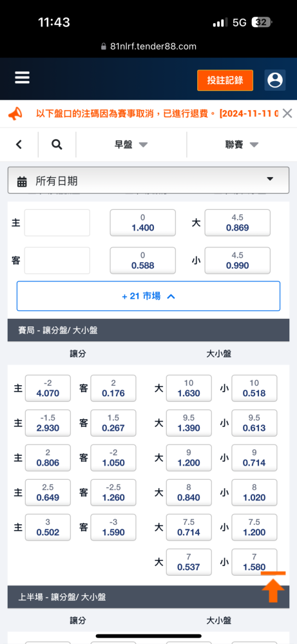
Task: Expand the 所有日期 date selector
Action: (148, 180)
